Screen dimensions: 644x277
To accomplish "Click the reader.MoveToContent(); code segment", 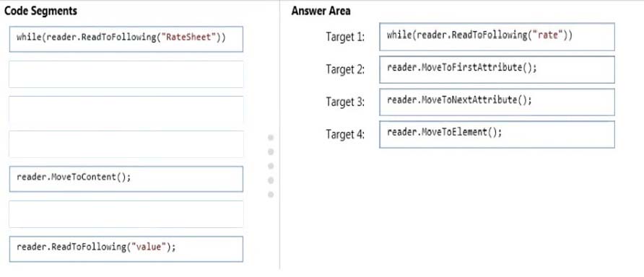I will [x=126, y=179].
